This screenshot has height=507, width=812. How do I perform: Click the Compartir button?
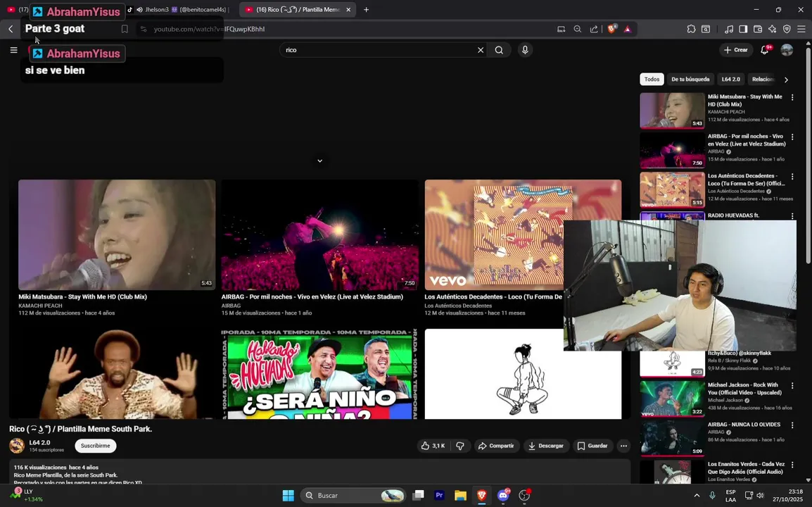tap(496, 446)
